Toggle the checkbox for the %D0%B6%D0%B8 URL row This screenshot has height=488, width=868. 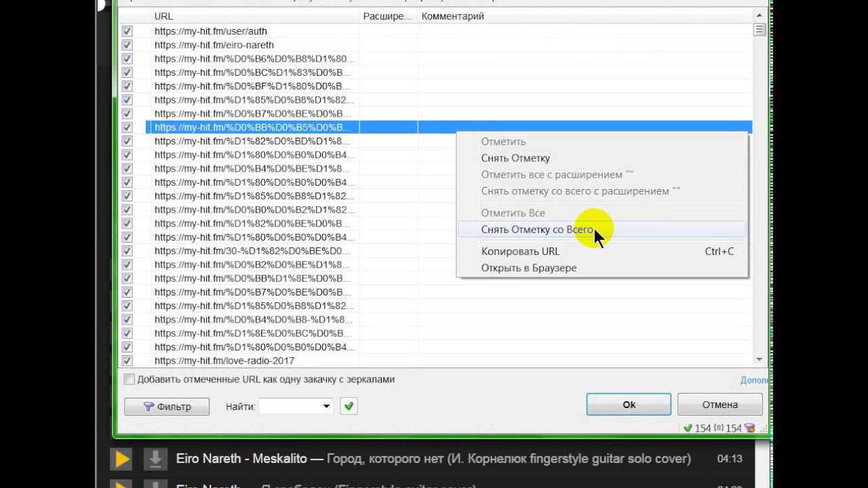[127, 59]
